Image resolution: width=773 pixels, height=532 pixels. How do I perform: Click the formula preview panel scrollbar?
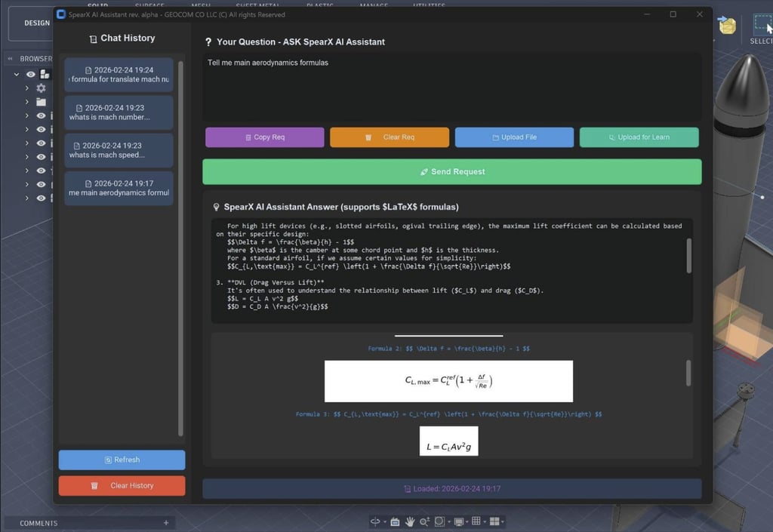coord(688,373)
